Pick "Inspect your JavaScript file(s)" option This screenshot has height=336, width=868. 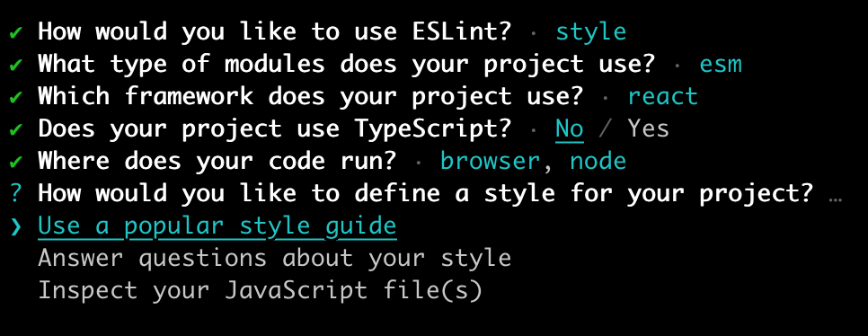tap(261, 290)
